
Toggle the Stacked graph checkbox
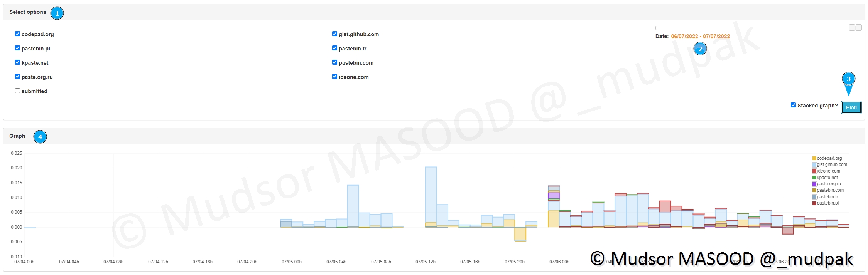793,105
